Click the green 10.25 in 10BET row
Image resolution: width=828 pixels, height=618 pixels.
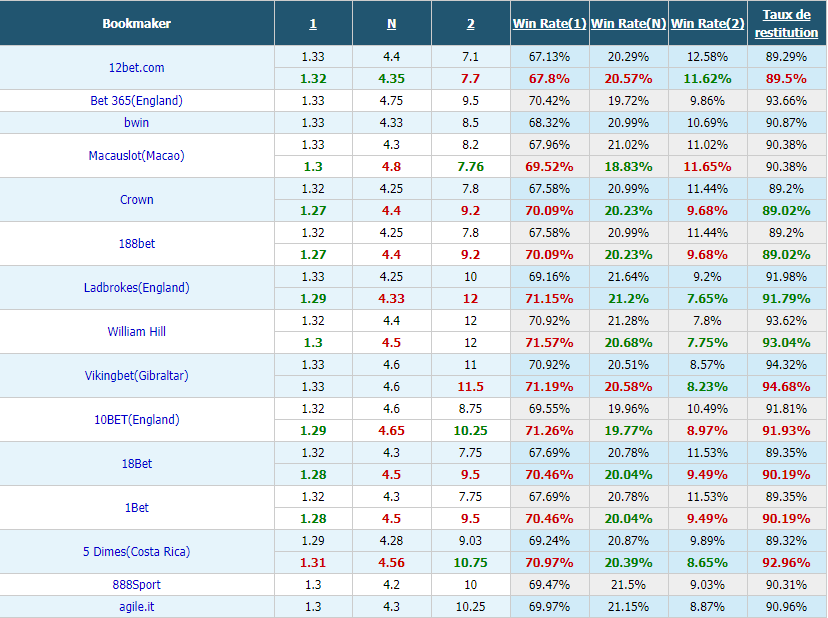(471, 430)
